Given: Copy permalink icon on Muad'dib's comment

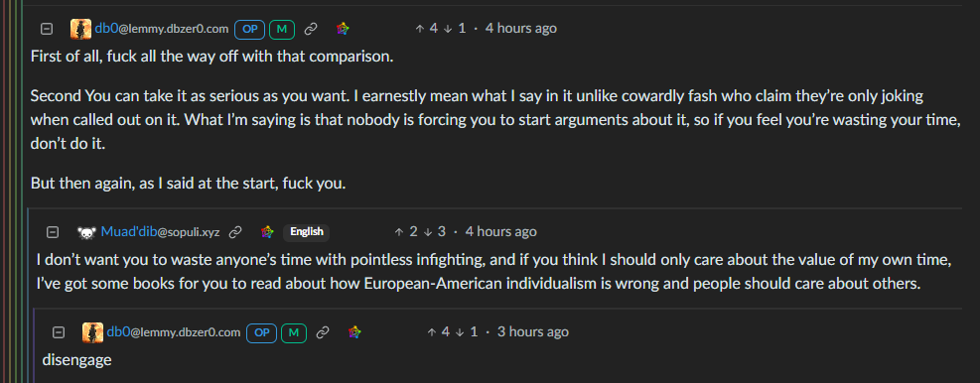Looking at the screenshot, I should click(x=235, y=232).
